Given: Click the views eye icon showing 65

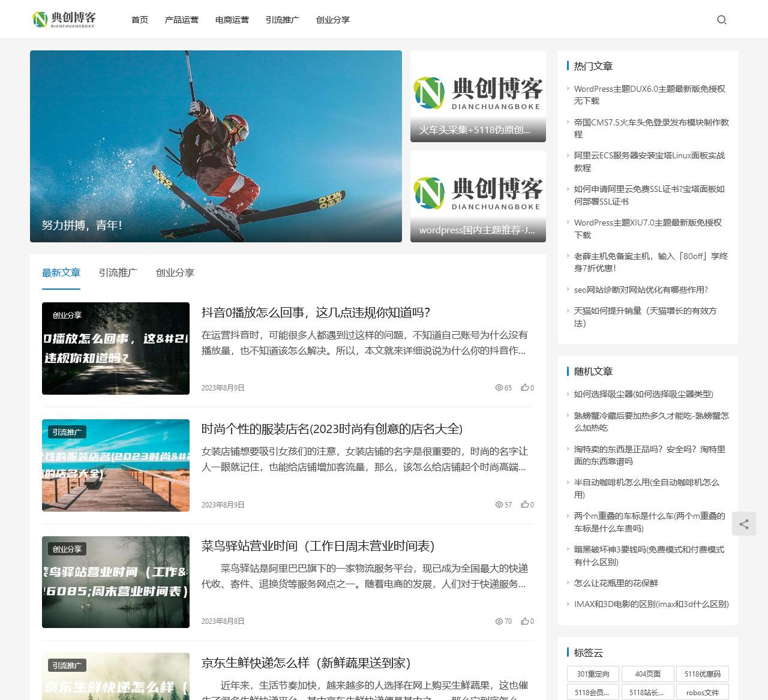Looking at the screenshot, I should pos(499,387).
